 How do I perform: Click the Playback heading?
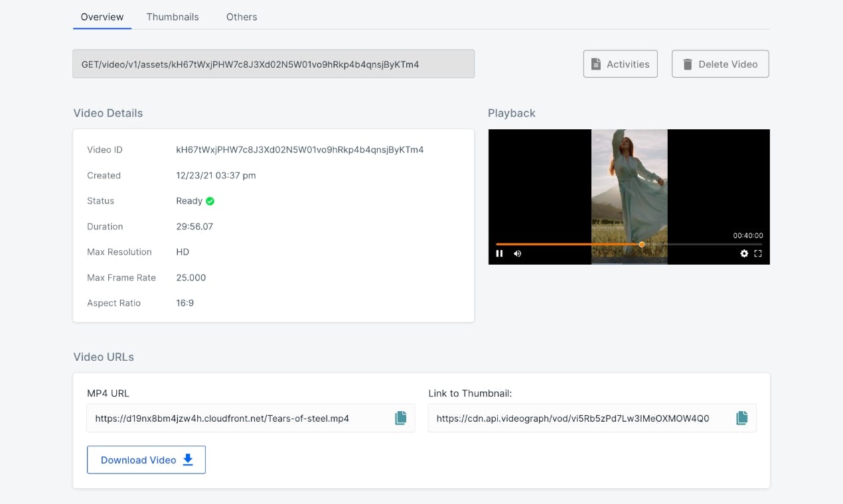[x=512, y=113]
